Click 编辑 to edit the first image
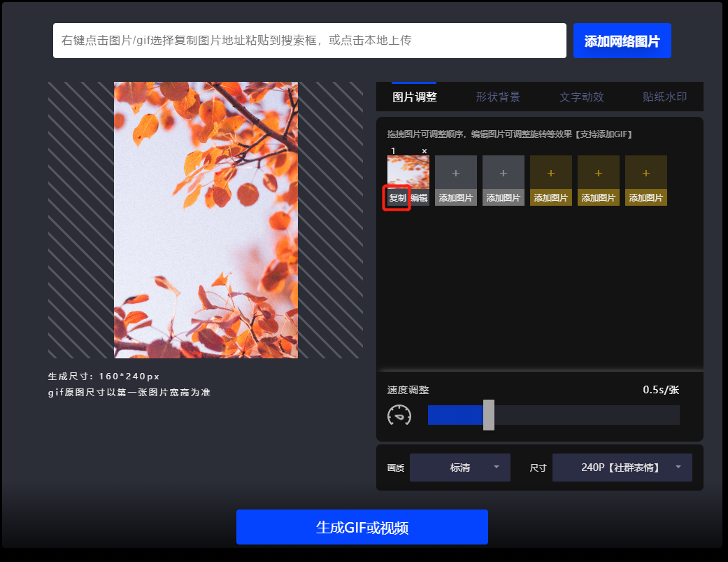Image resolution: width=728 pixels, height=562 pixels. coord(419,198)
